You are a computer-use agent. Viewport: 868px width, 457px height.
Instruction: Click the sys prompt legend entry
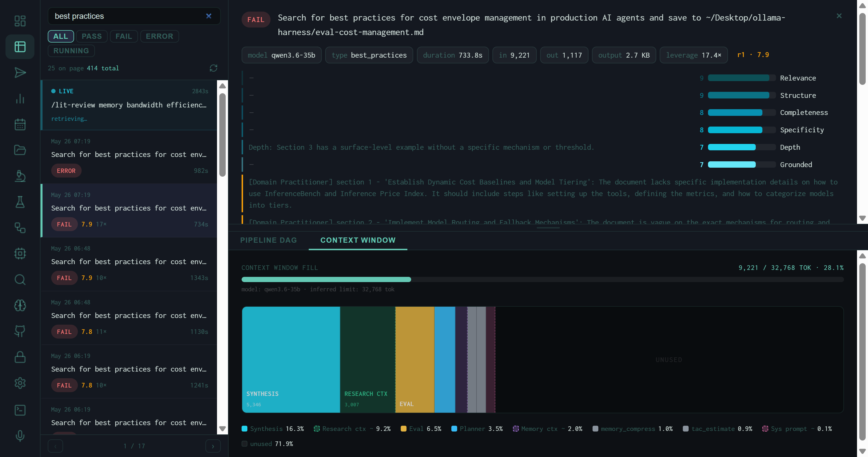tap(797, 429)
